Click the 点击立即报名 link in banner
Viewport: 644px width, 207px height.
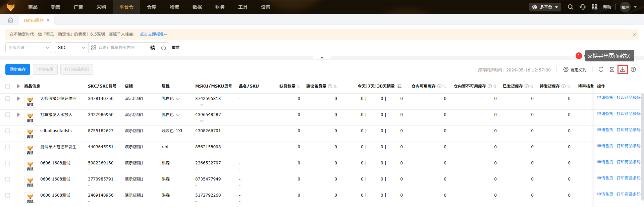tap(153, 34)
